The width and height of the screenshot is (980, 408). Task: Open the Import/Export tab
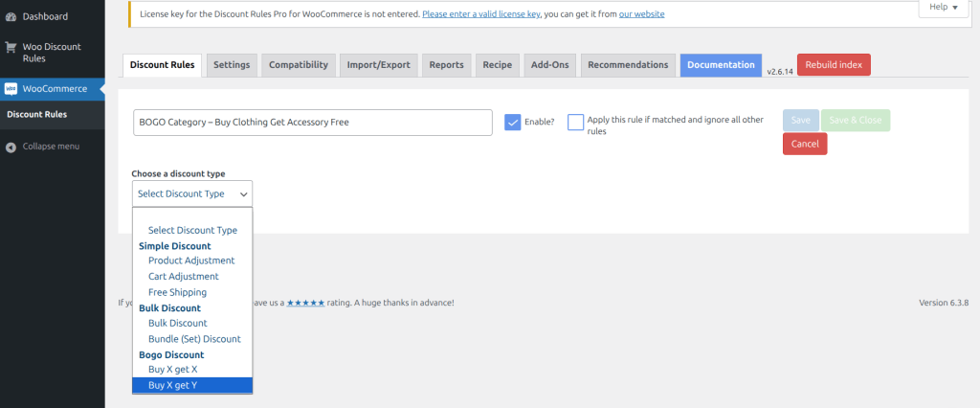pyautogui.click(x=378, y=65)
